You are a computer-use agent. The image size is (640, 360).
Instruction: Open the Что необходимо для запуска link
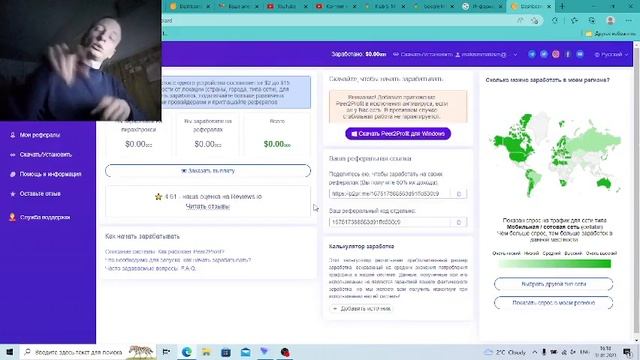pos(178,260)
